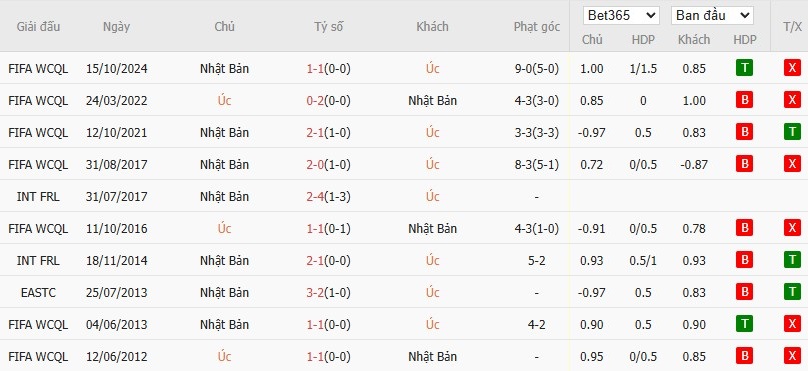Click red X badge for 11/10/2016 match
The width and height of the screenshot is (808, 371).
tap(792, 228)
